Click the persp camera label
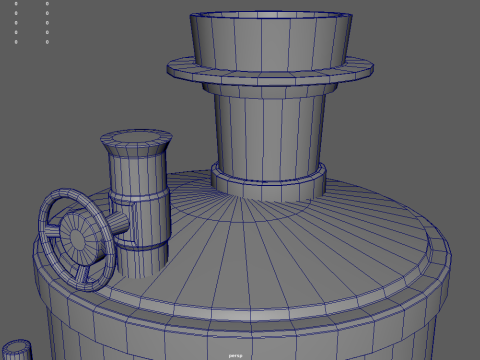The image size is (480, 360). [235, 356]
